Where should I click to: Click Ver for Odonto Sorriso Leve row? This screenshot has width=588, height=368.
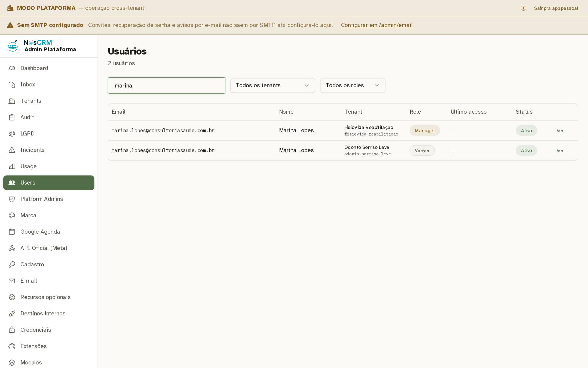pyautogui.click(x=560, y=150)
